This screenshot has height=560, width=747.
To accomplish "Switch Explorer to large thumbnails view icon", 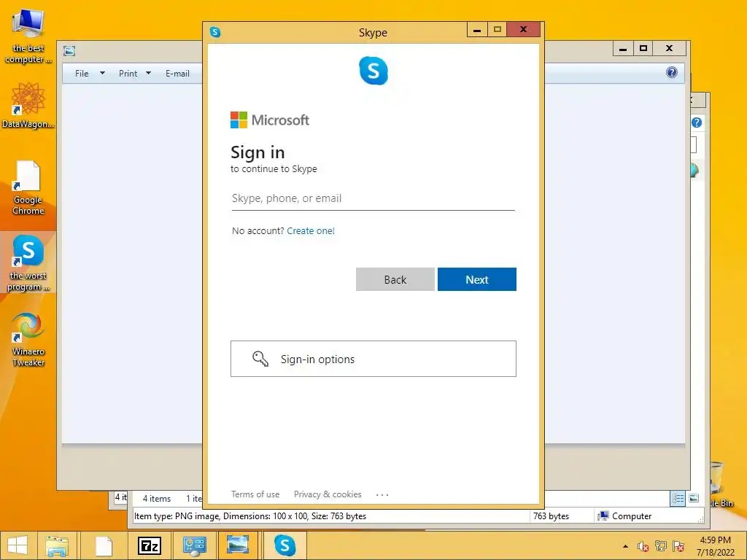I will (x=694, y=499).
